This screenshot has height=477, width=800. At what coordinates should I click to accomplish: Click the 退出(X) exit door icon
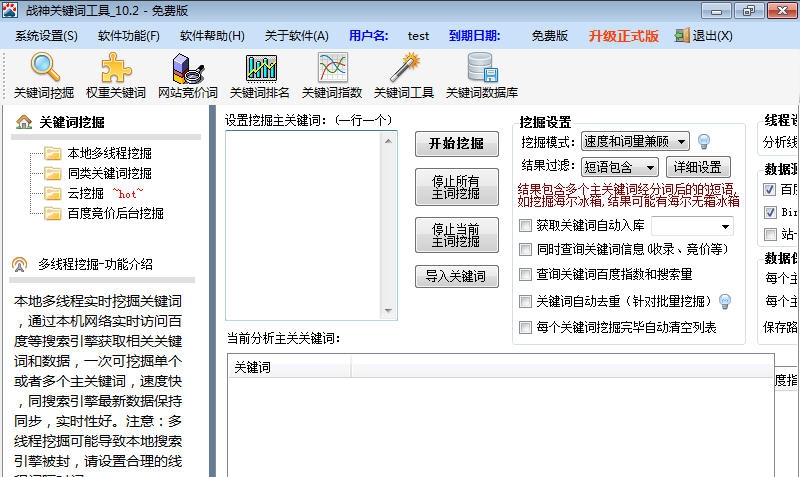(x=682, y=36)
